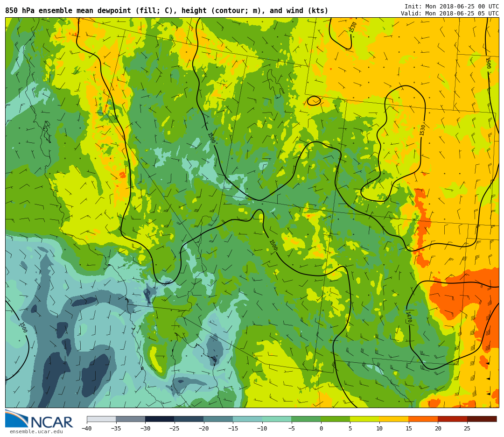Click the Init time text

(x=451, y=7)
